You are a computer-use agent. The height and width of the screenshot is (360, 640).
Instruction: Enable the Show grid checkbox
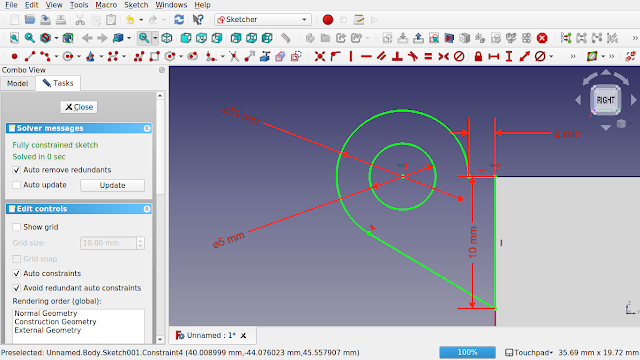[x=16, y=227]
